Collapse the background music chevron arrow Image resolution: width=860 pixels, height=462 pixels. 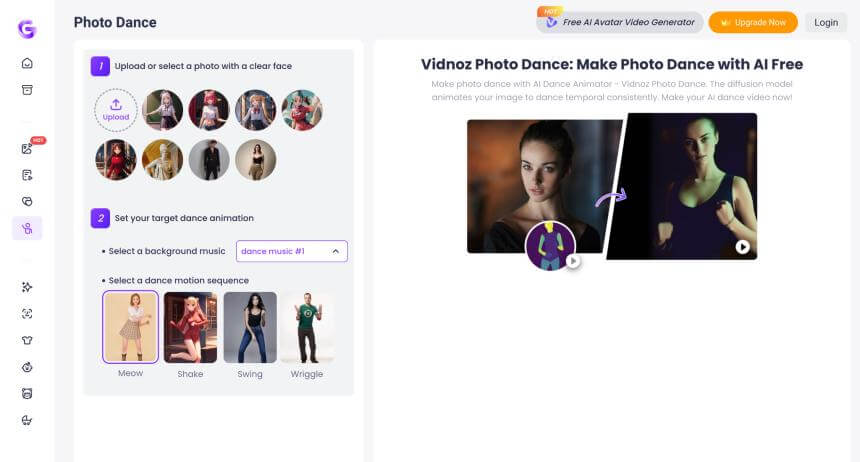coord(336,251)
